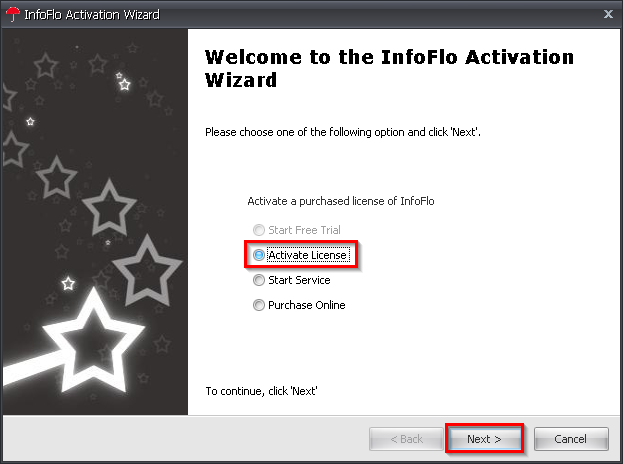
Task: Click 'Activate a purchased license of InfoFlo' description
Action: pos(341,201)
